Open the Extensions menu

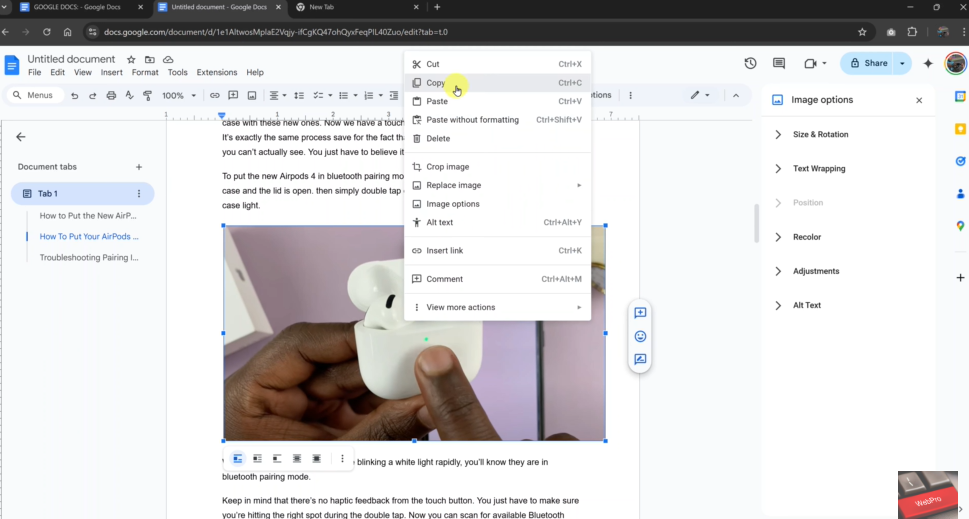tap(217, 72)
